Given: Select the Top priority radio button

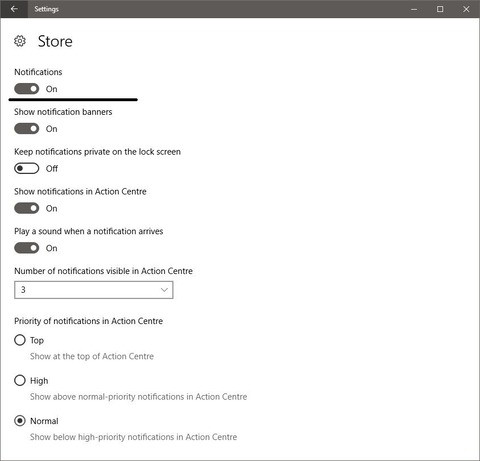Looking at the screenshot, I should pyautogui.click(x=20, y=340).
